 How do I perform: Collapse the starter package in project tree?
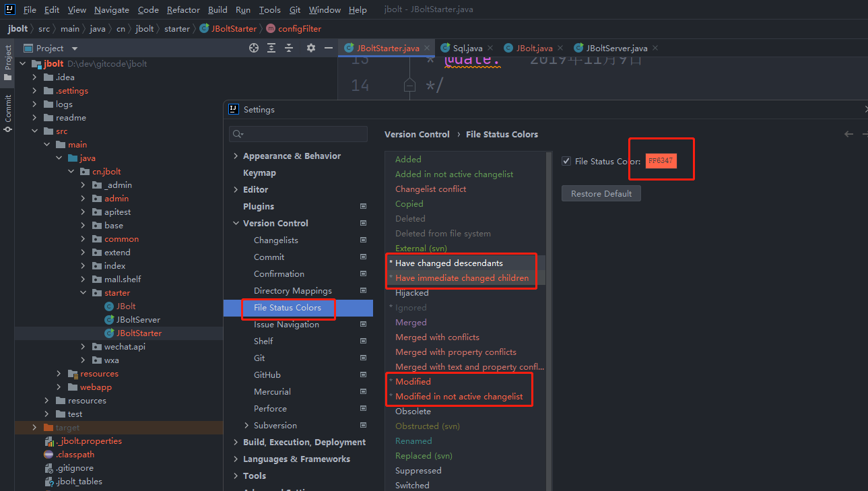point(83,292)
